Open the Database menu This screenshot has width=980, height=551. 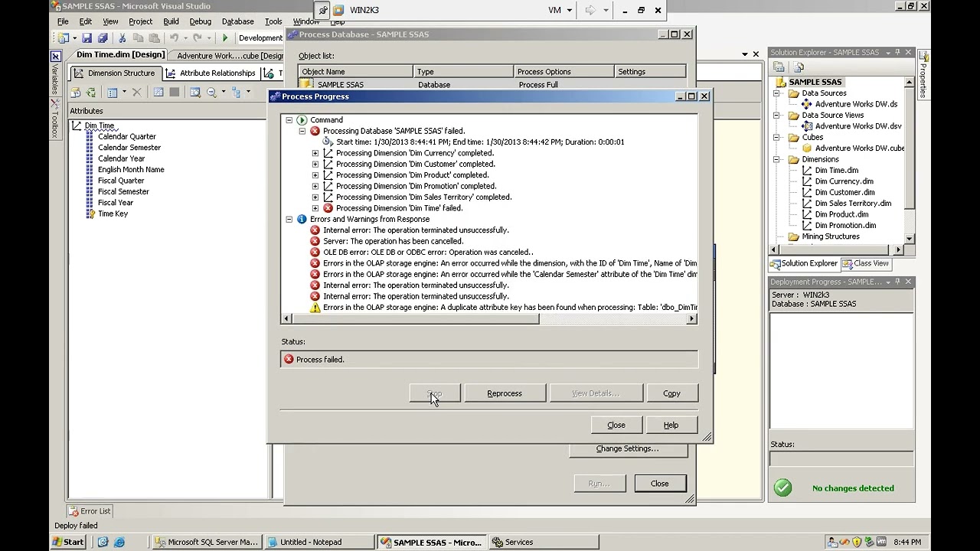tap(237, 21)
